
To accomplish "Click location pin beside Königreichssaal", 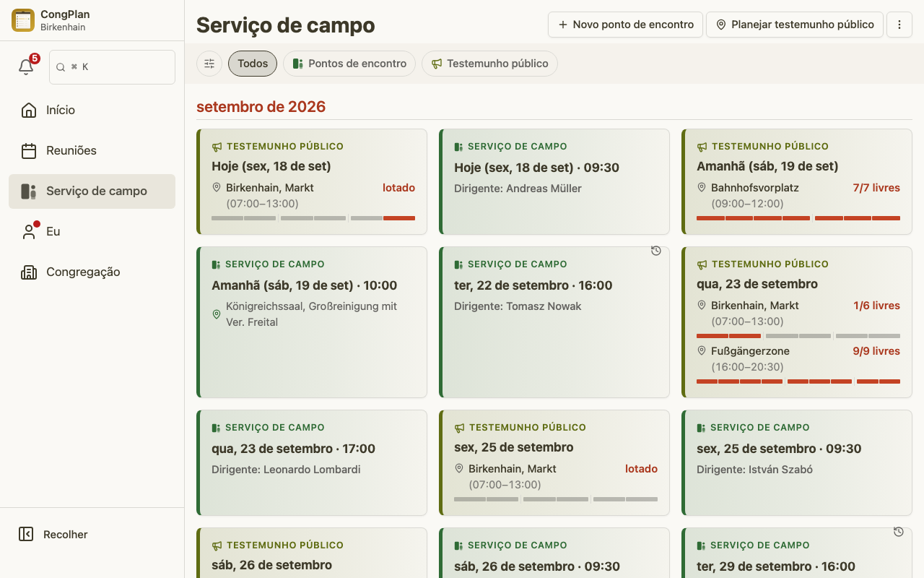I will click(x=216, y=314).
